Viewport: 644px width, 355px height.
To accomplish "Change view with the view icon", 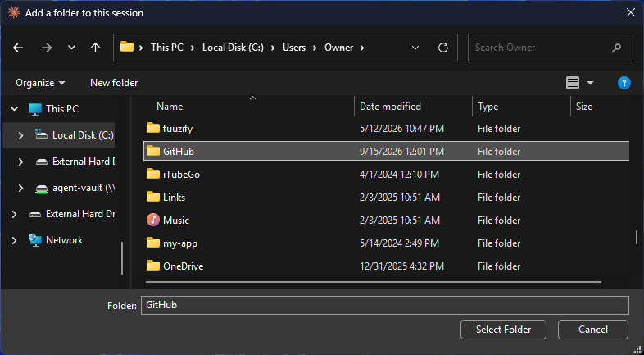I will tap(573, 83).
